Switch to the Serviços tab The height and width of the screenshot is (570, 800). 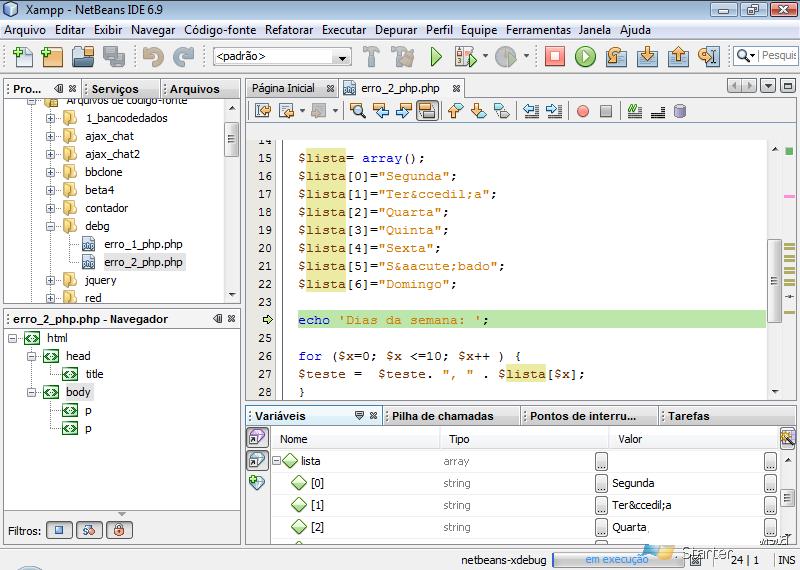tap(115, 89)
